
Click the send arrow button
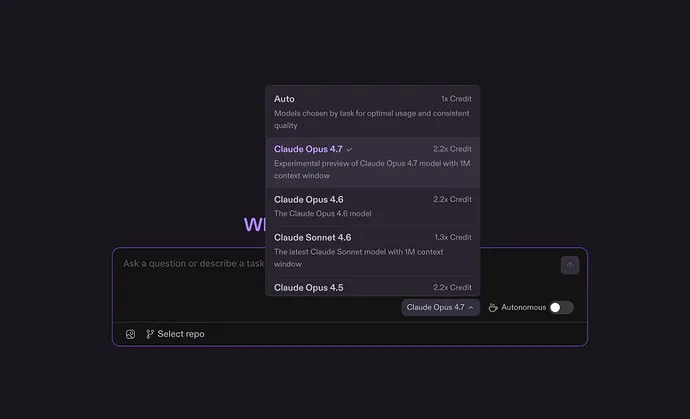click(x=569, y=265)
